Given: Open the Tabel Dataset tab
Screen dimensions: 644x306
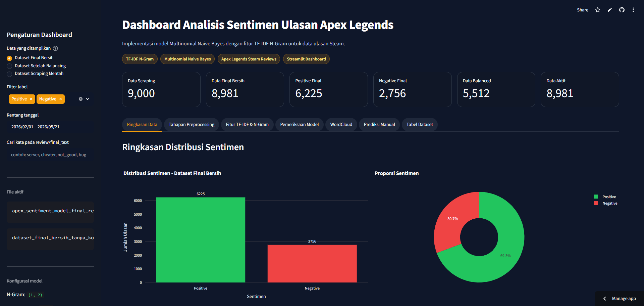Looking at the screenshot, I should 420,125.
